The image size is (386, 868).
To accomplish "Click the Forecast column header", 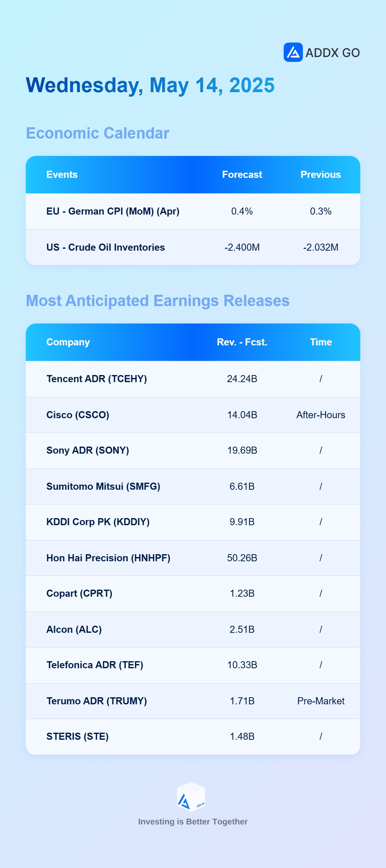I will tap(242, 175).
